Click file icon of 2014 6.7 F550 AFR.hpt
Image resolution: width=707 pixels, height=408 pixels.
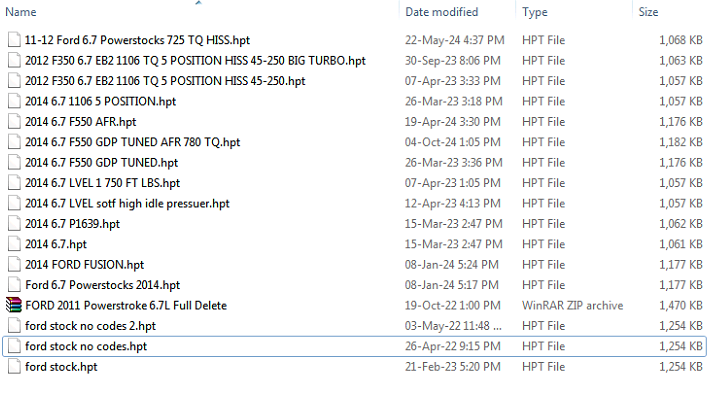pyautogui.click(x=13, y=122)
